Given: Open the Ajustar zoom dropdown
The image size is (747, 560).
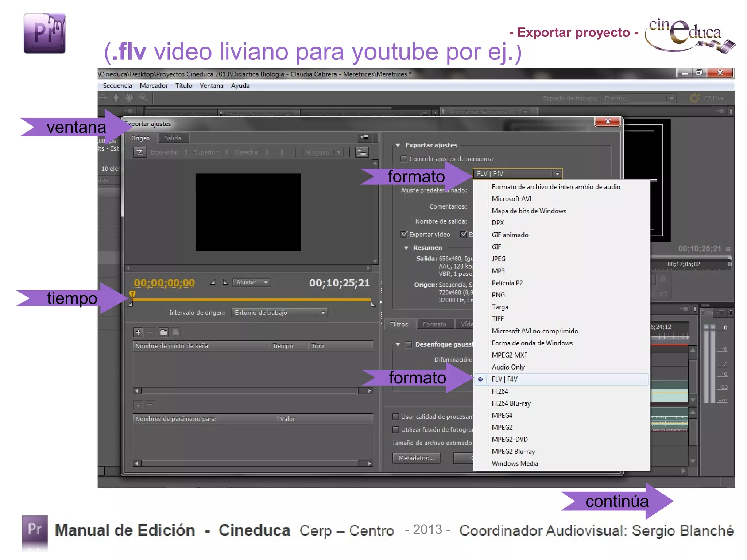Looking at the screenshot, I should pos(251,282).
